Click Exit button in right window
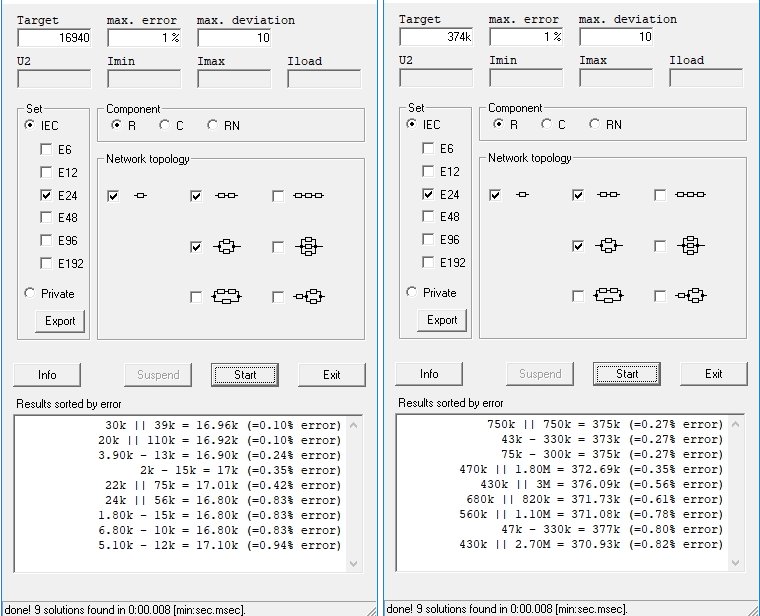Screen dimensions: 760x616 [714, 374]
